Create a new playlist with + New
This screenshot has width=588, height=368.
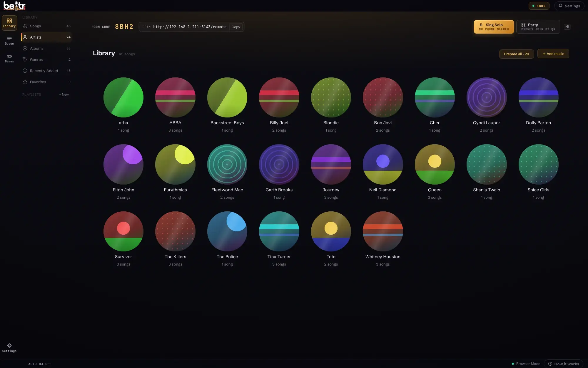(x=64, y=95)
